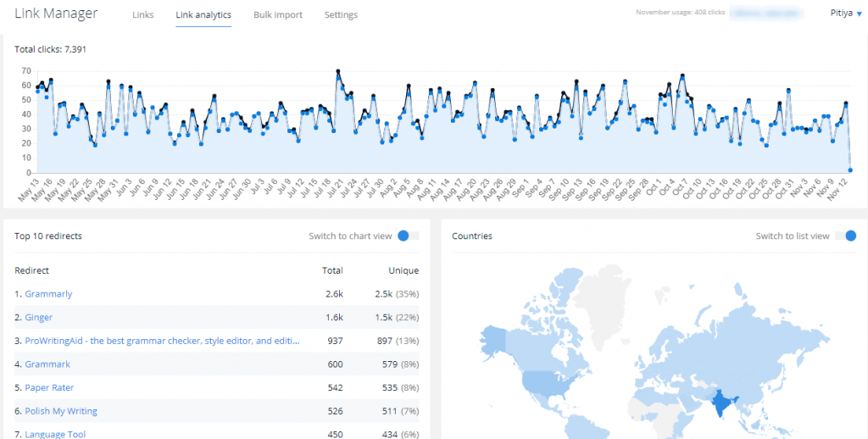Image resolution: width=868 pixels, height=439 pixels.
Task: Click Polish My Writing total value 526
Action: (x=335, y=411)
